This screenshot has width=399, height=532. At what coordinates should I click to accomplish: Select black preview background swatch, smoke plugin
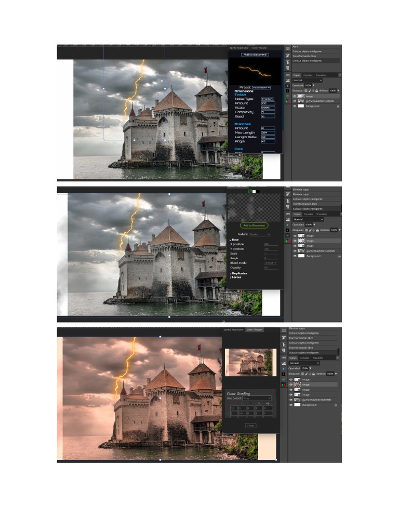click(258, 192)
